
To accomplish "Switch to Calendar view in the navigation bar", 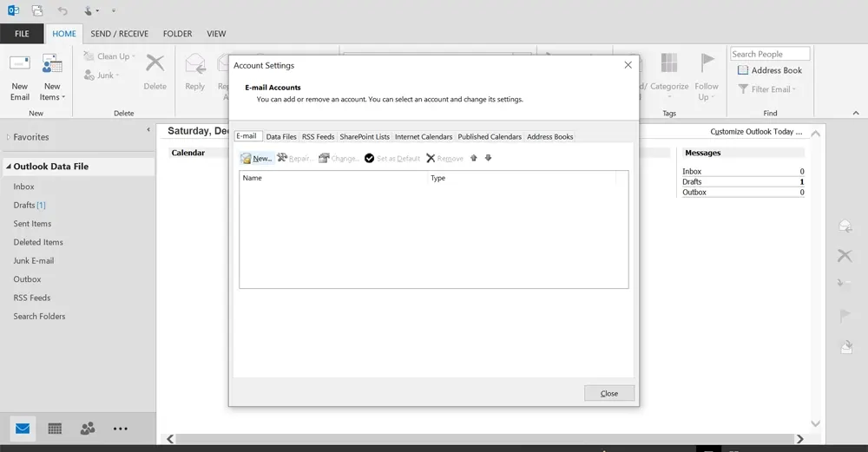I will 55,429.
